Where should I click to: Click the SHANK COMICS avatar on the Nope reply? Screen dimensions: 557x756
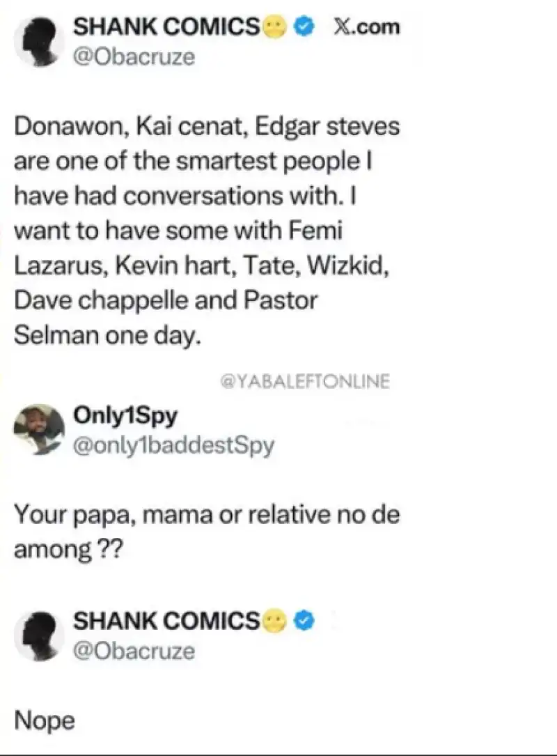40,634
